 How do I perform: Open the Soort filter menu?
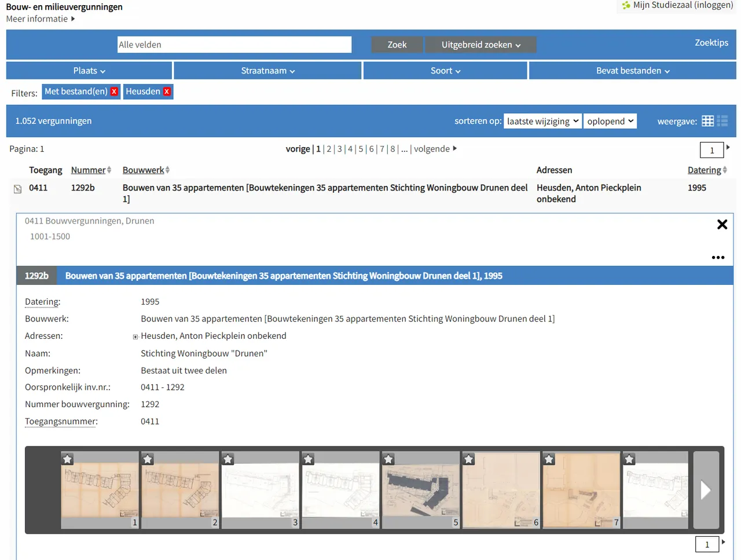click(x=445, y=71)
